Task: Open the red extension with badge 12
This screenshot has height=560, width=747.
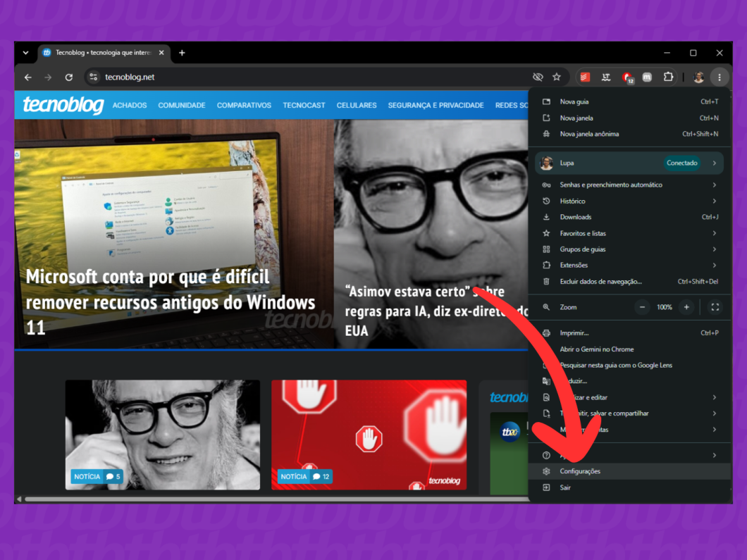Action: [627, 77]
